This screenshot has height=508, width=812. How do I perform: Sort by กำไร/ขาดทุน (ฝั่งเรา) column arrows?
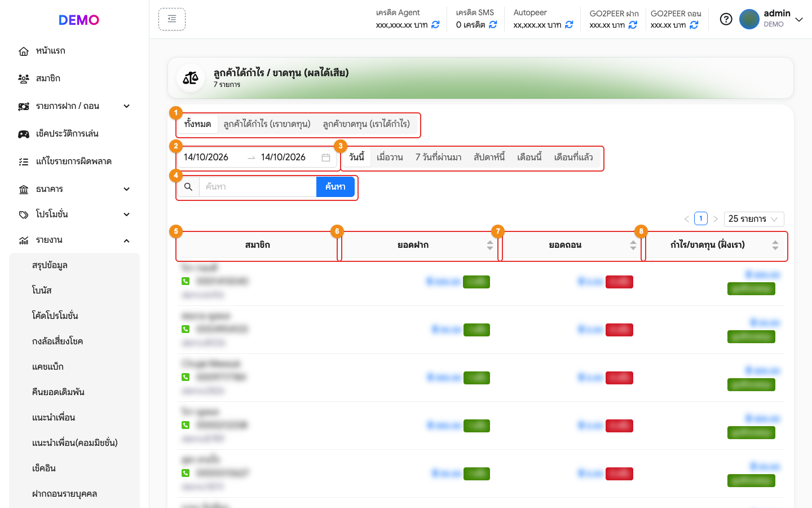pos(775,245)
